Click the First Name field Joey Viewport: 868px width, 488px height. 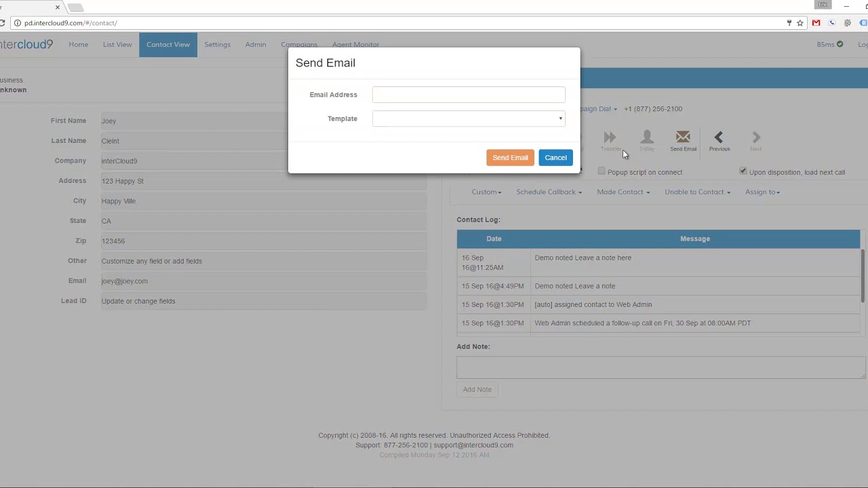coord(264,121)
